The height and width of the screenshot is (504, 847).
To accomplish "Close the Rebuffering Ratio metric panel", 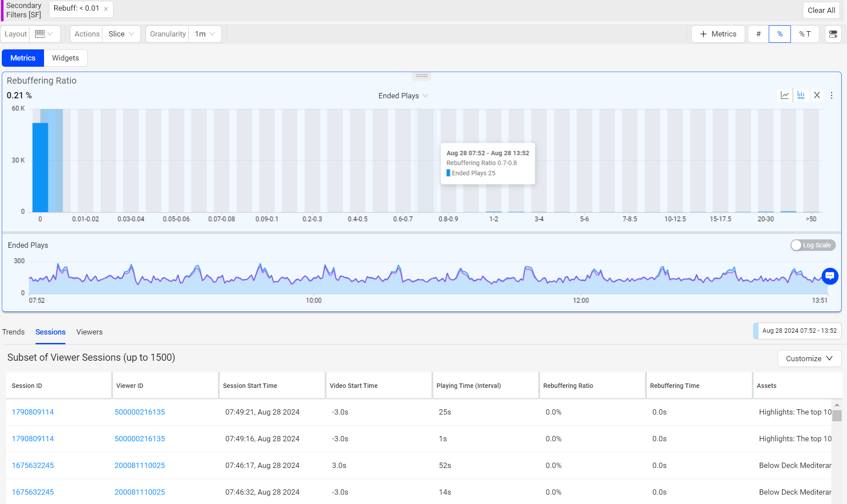I will click(x=817, y=95).
